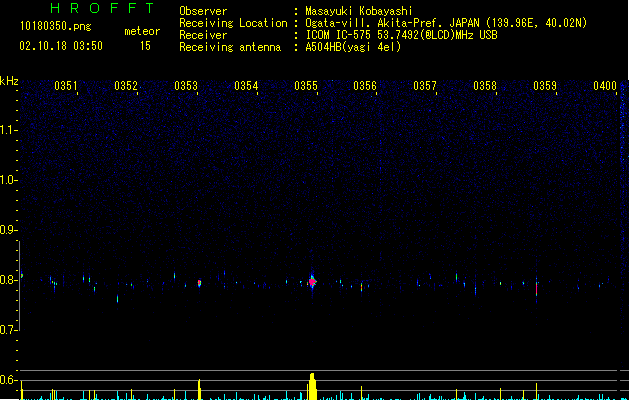Click the 0.9 frequency axis label
Viewport: 629px width, 400px height.
coord(8,230)
